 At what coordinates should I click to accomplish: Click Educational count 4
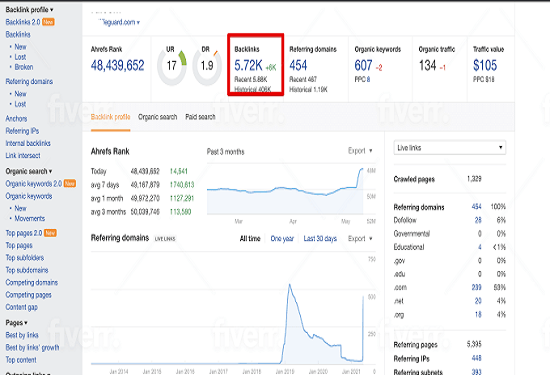[x=479, y=247]
